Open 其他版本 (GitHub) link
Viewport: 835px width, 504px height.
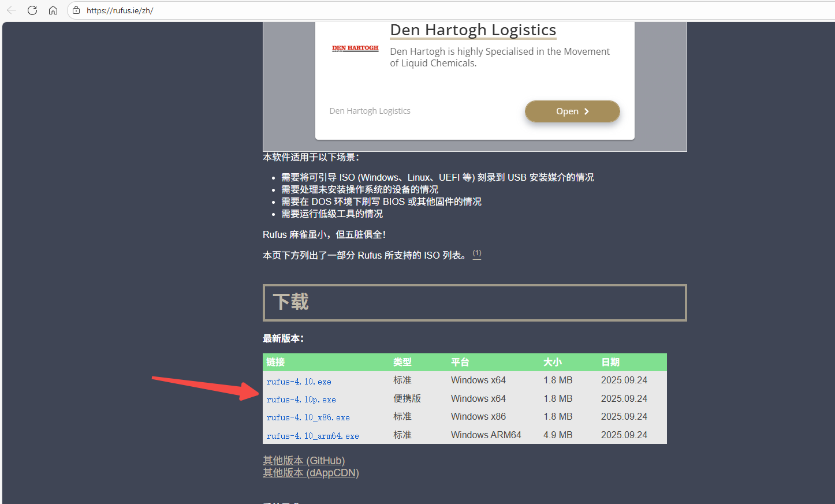click(x=304, y=461)
